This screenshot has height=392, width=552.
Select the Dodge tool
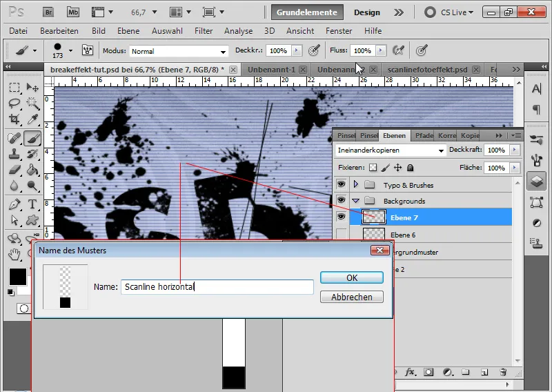pos(32,186)
